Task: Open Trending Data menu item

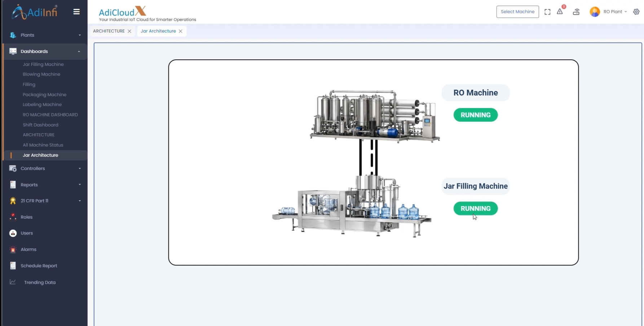Action: (40, 282)
